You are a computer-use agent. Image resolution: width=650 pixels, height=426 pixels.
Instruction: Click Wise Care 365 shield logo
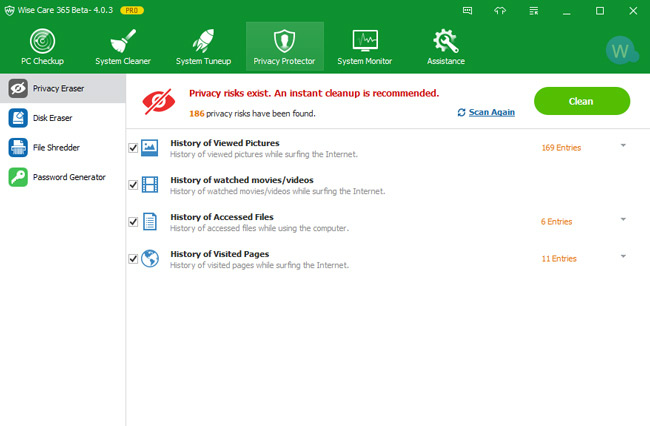coord(9,10)
